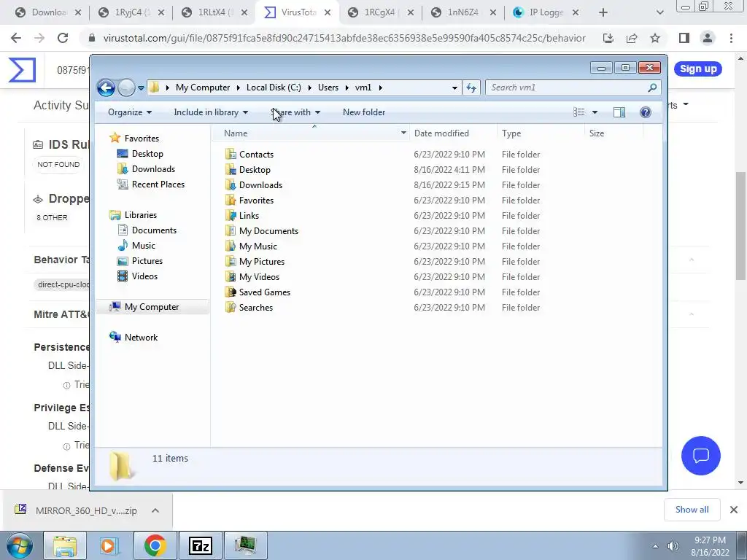Select the Desktop folder in file list
The image size is (747, 560).
tap(255, 170)
